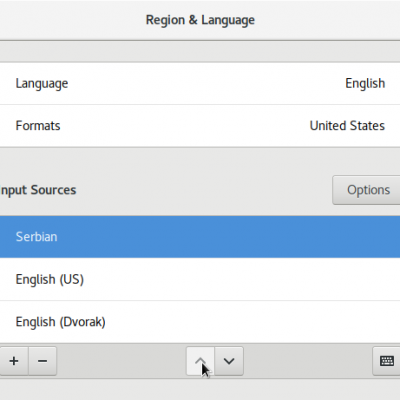Click the Language label text
400x400 pixels.
[42, 83]
